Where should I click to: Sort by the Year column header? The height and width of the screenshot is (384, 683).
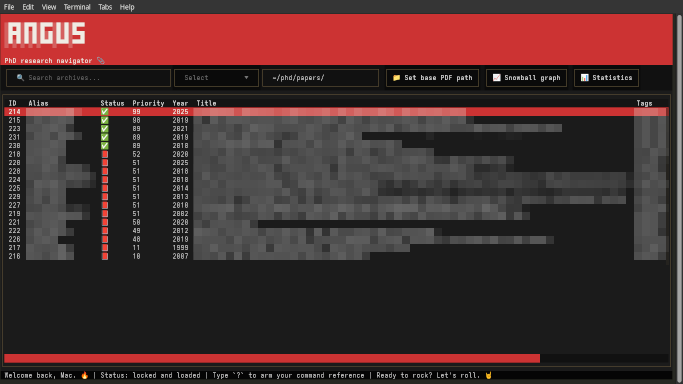tap(180, 103)
